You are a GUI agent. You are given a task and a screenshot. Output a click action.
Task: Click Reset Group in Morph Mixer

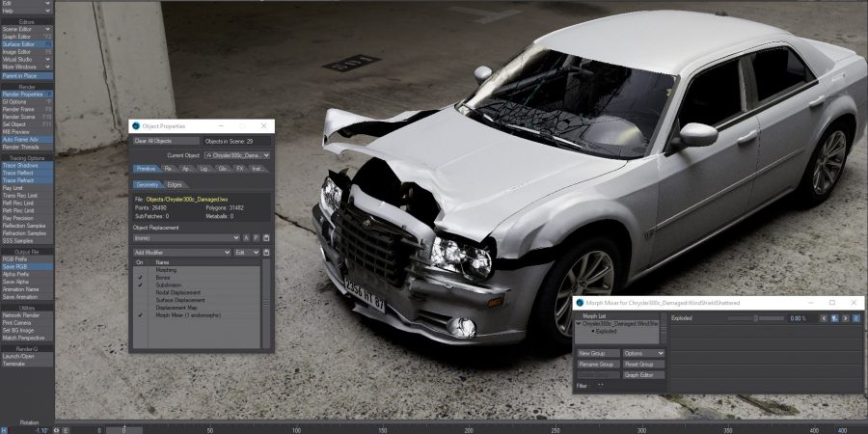(643, 365)
